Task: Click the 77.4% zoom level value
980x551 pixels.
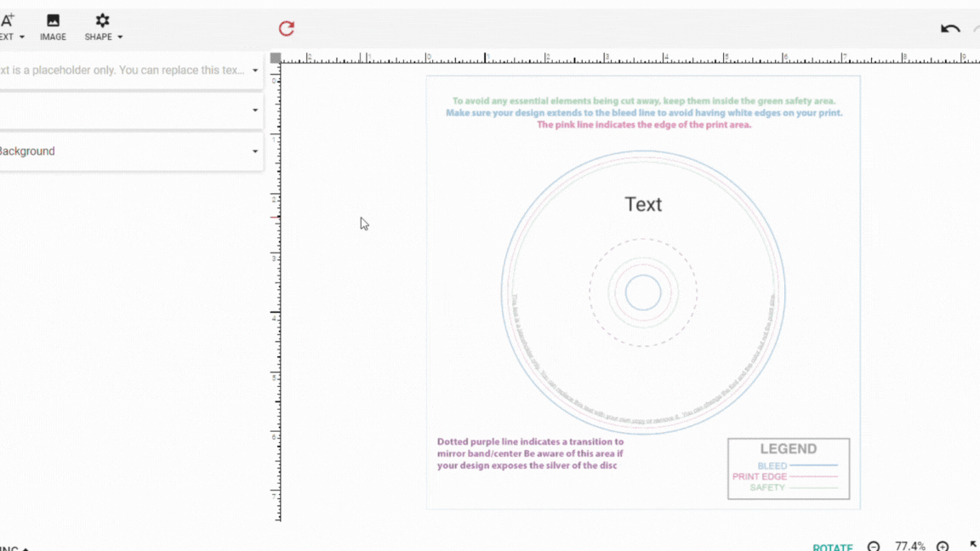Action: pos(910,547)
